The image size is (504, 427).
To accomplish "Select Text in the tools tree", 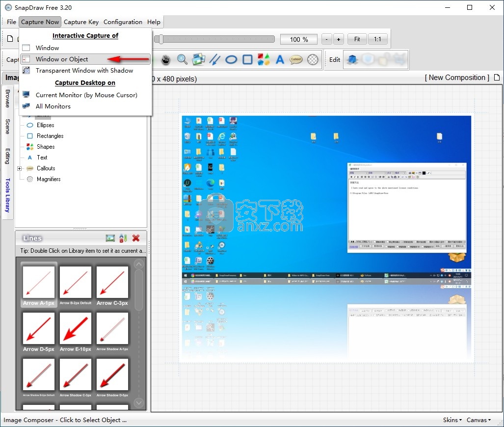I will (x=42, y=158).
